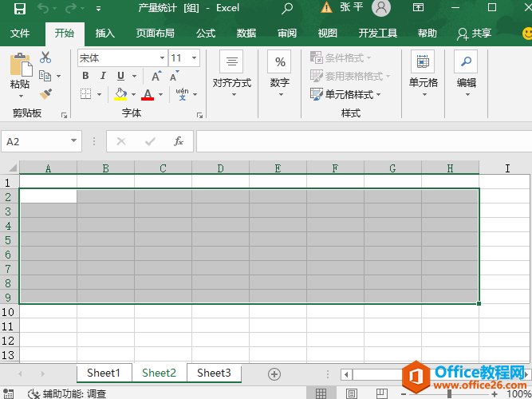Open the 宋体 font name dropdown

coord(162,58)
